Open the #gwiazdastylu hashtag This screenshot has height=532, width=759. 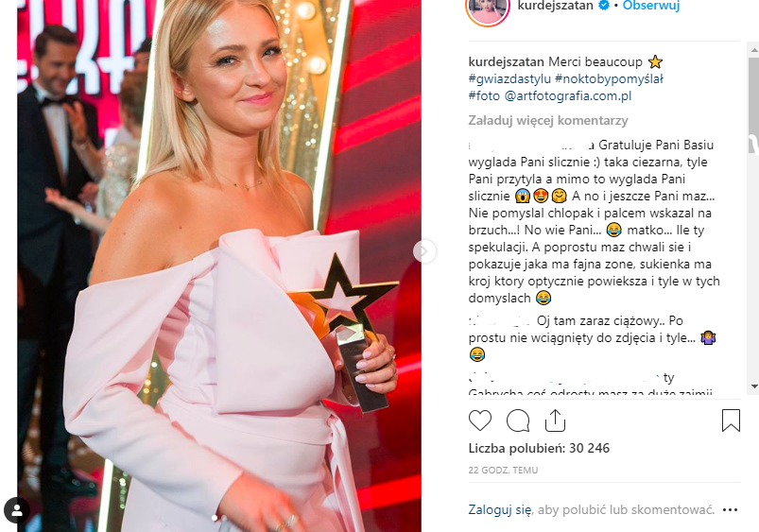(x=509, y=79)
